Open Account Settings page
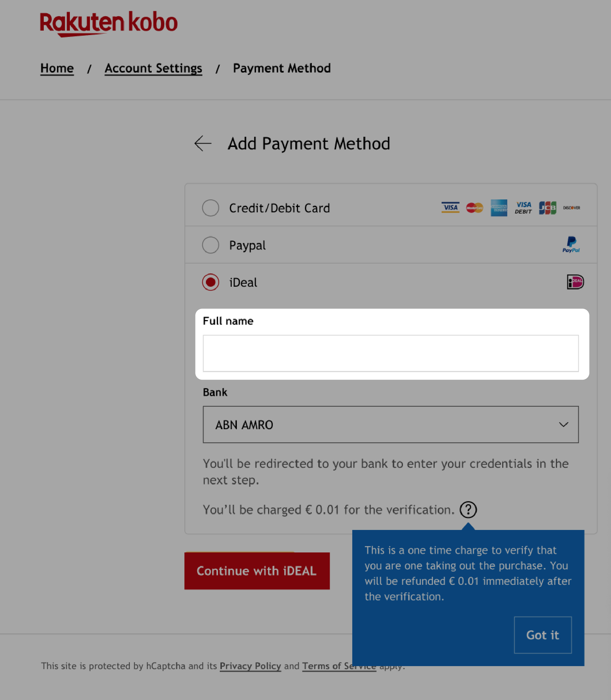Image resolution: width=611 pixels, height=700 pixels. (153, 68)
